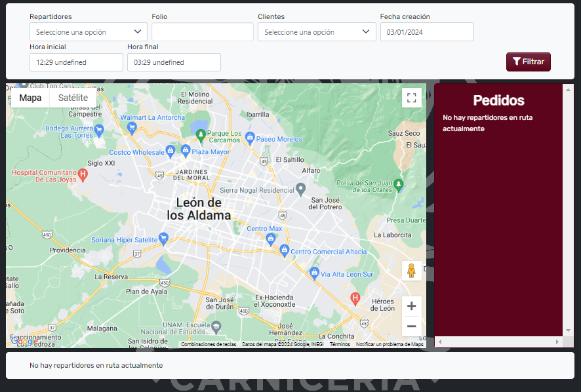Viewport: 581px width, 392px height.
Task: Switch to Satélite view
Action: point(73,97)
